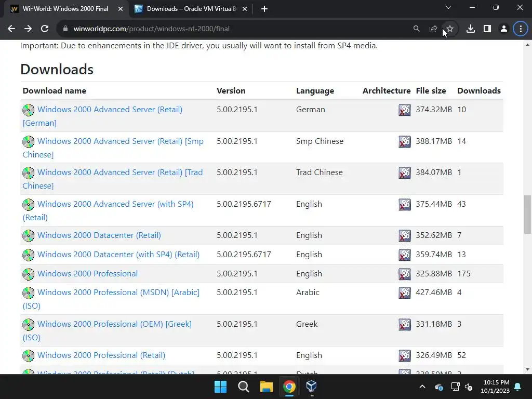
Task: Click the address bar lock icon
Action: click(65, 29)
